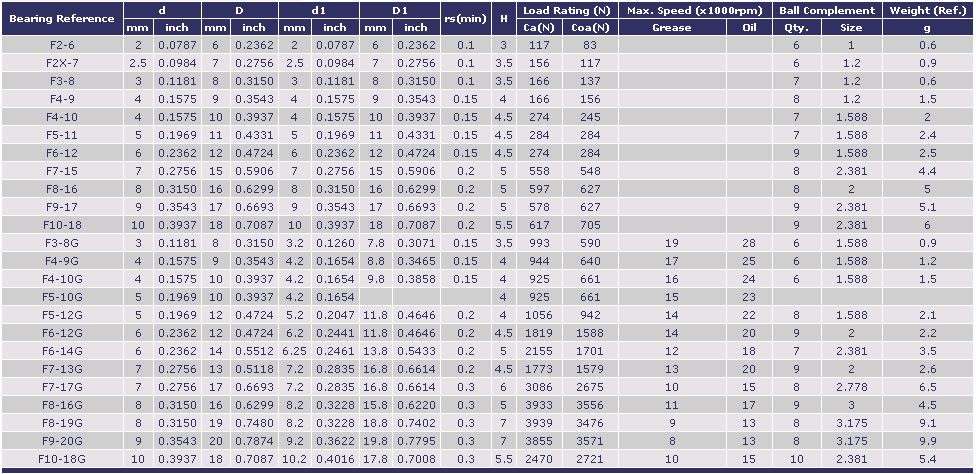Screen dimensions: 976x474
Task: Click the Grease sub-header
Action: pos(671,28)
